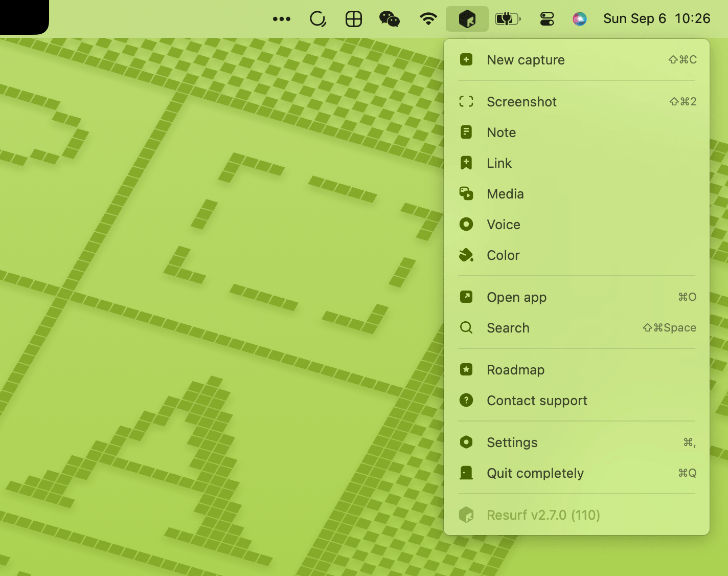This screenshot has height=576, width=728.
Task: Click the bookmark icon beside Link
Action: click(466, 163)
